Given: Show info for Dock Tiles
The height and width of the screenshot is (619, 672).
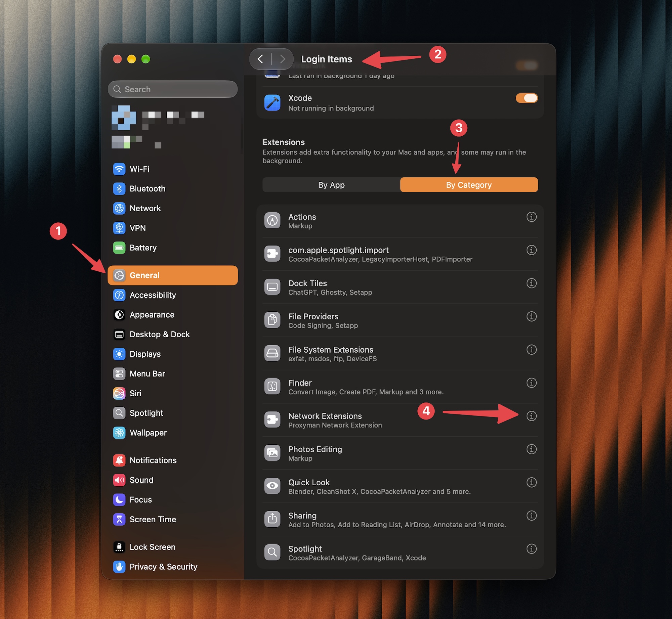Looking at the screenshot, I should [531, 283].
